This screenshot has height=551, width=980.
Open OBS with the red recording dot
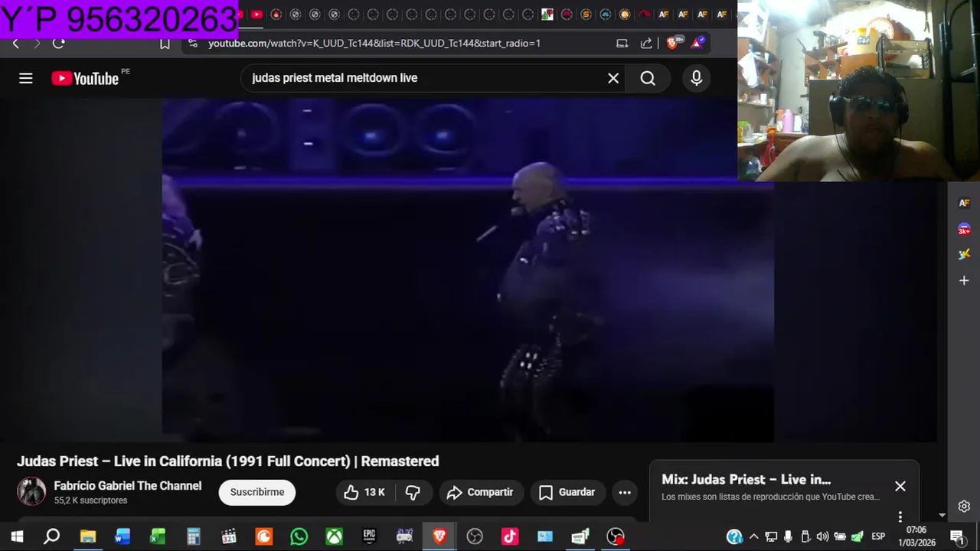point(616,536)
